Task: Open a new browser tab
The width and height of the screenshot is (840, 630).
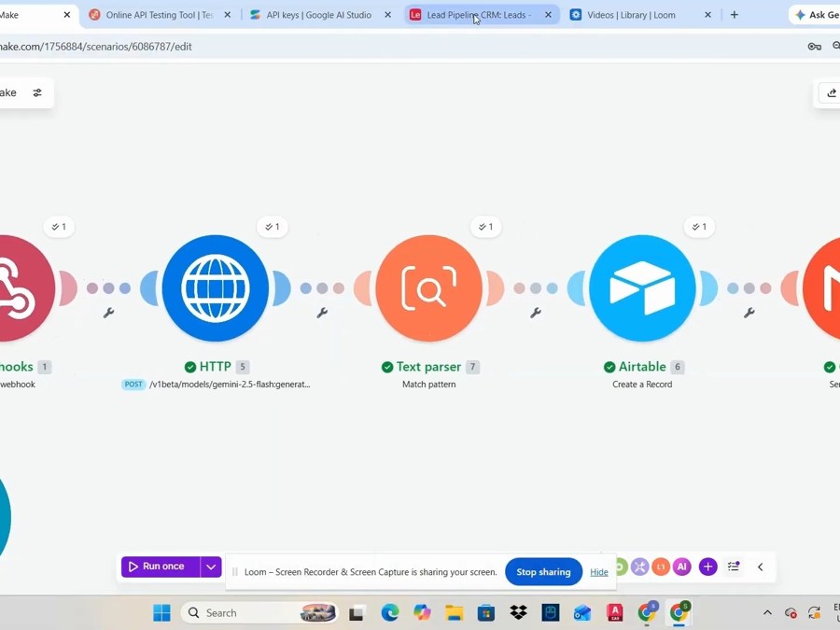Action: [x=735, y=15]
